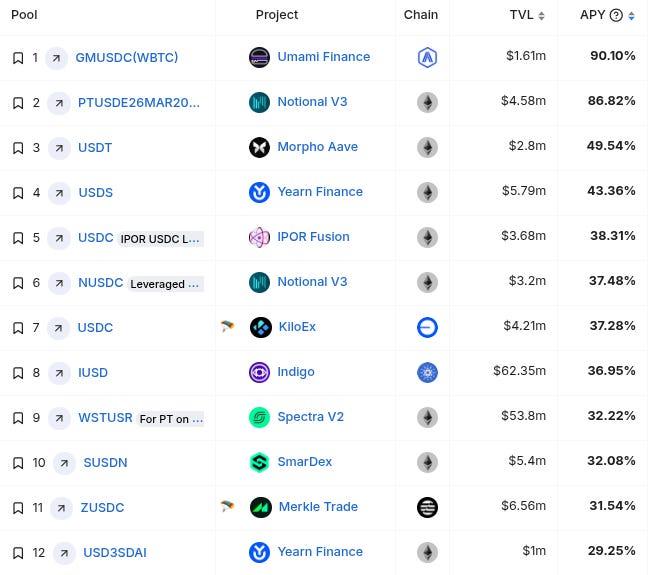Click the SmarDex project logo
Screen dimensions: 648x575
pos(260,462)
